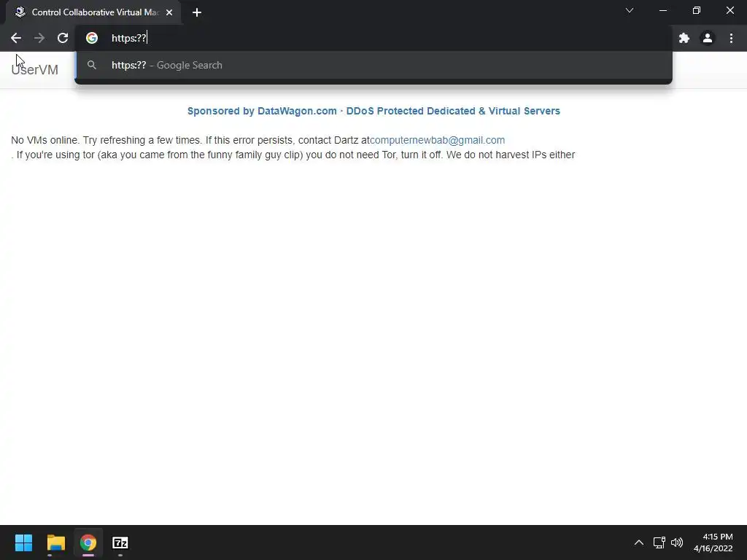The image size is (747, 560).
Task: Click the volume speaker tray icon
Action: [677, 542]
